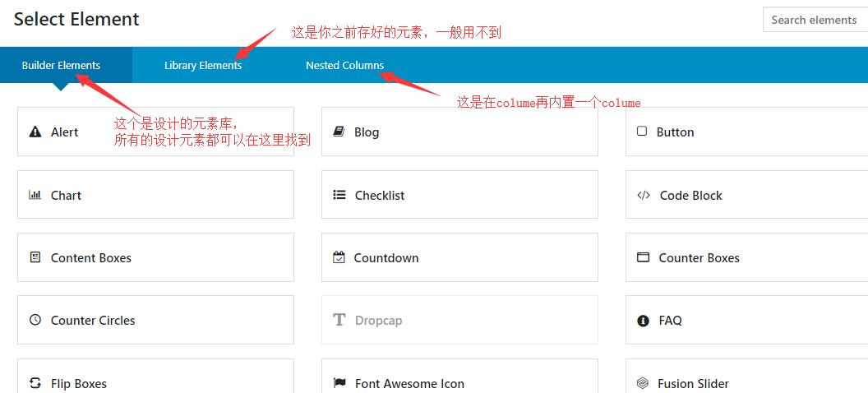This screenshot has width=868, height=393.
Task: Add the Fusion Slider element
Action: (x=747, y=377)
